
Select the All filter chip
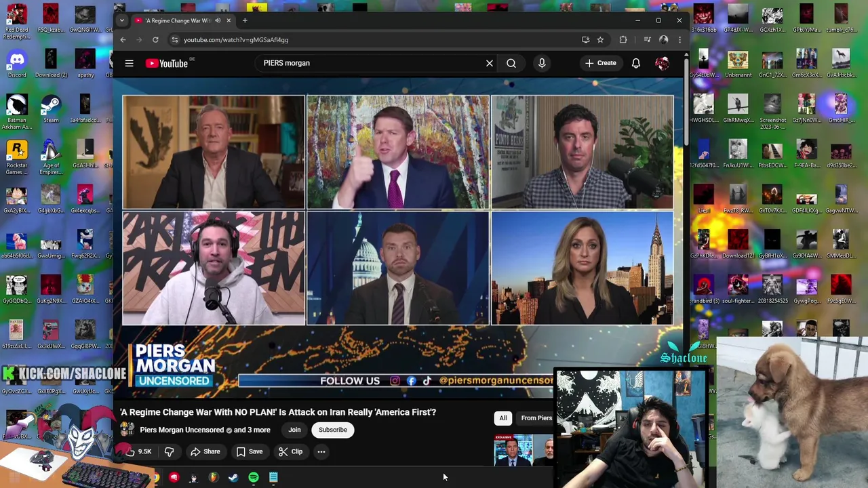[x=503, y=418]
